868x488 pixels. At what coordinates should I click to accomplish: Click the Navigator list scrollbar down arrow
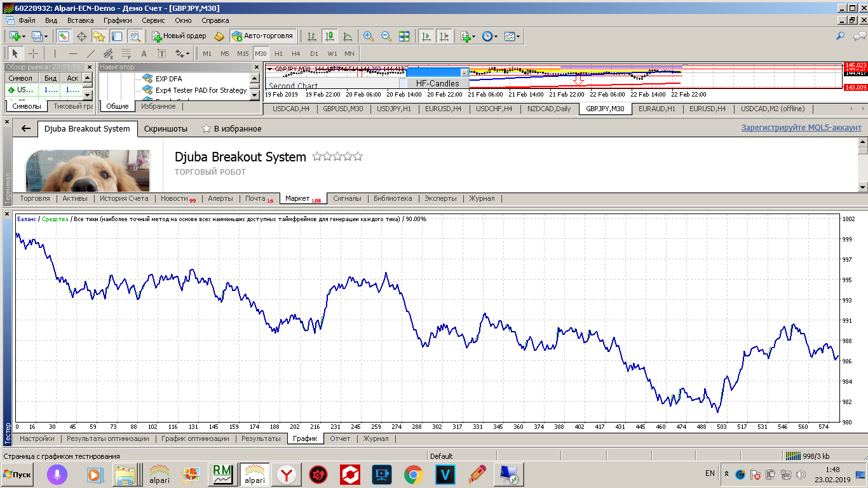[x=255, y=95]
